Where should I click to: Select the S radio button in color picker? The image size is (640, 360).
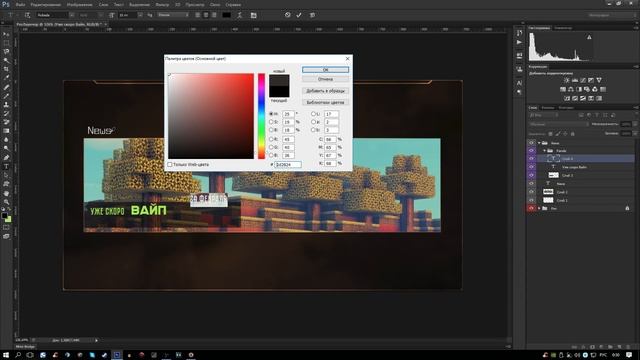click(271, 122)
